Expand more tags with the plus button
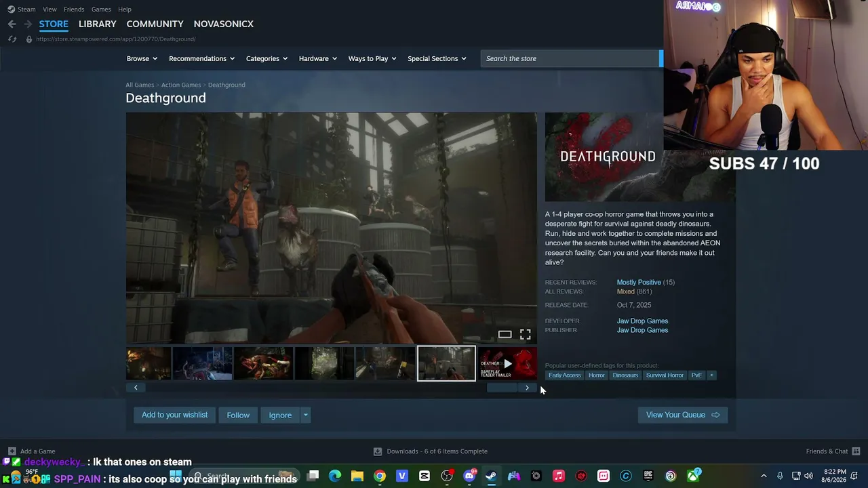This screenshot has width=868, height=488. pos(711,375)
